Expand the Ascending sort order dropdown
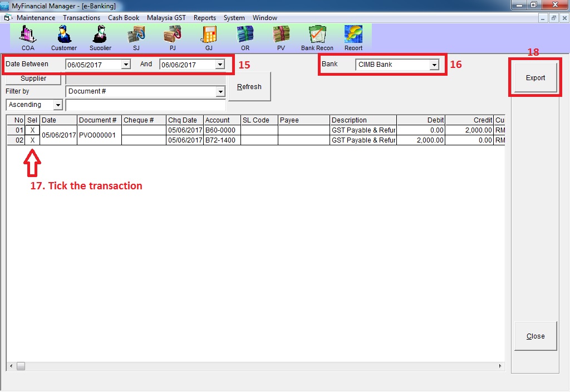This screenshot has height=392, width=570. tap(58, 105)
